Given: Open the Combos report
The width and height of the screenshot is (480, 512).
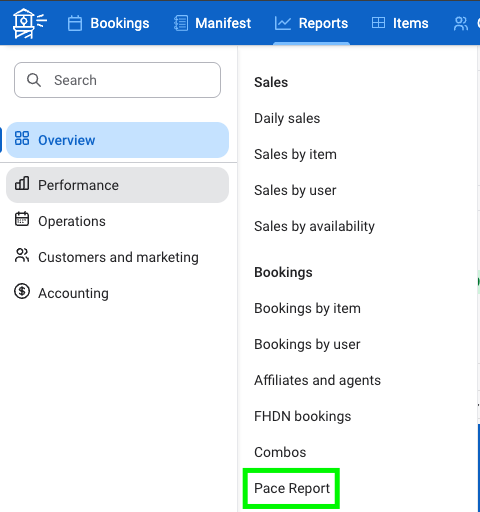Looking at the screenshot, I should point(280,452).
